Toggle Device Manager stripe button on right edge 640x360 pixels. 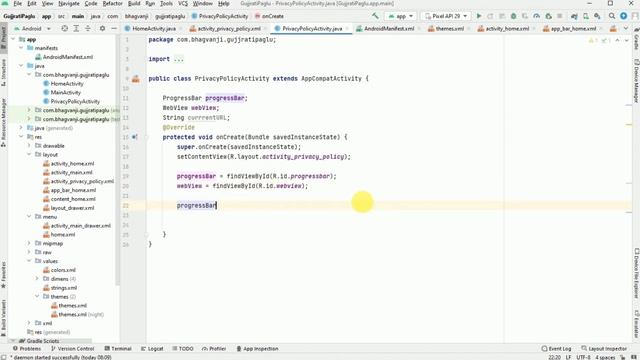click(x=636, y=80)
